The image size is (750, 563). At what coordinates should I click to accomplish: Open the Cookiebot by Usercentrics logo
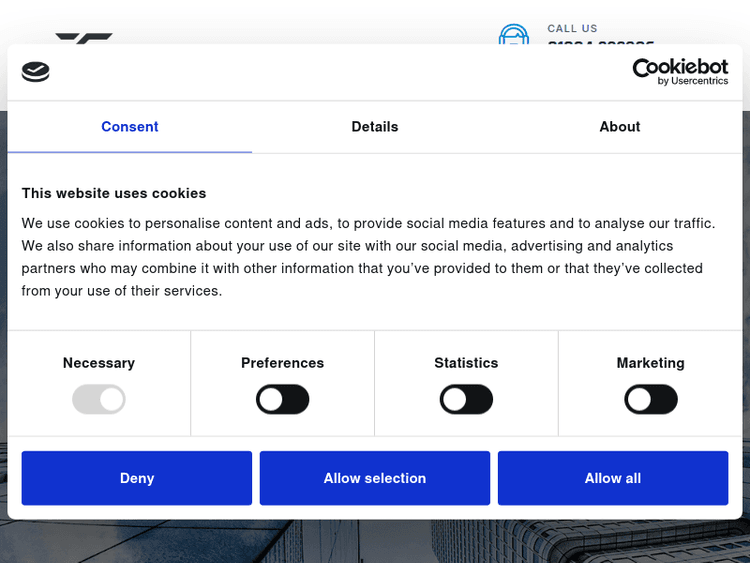click(x=680, y=71)
